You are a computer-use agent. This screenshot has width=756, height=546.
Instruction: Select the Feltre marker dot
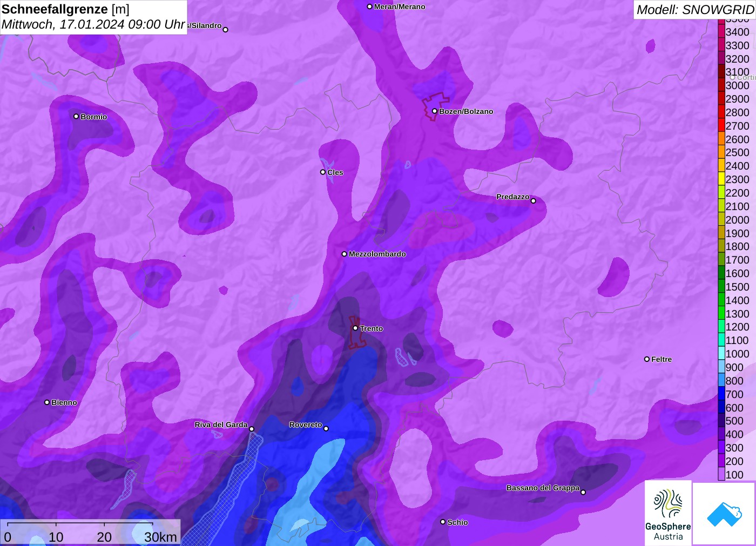[647, 359]
